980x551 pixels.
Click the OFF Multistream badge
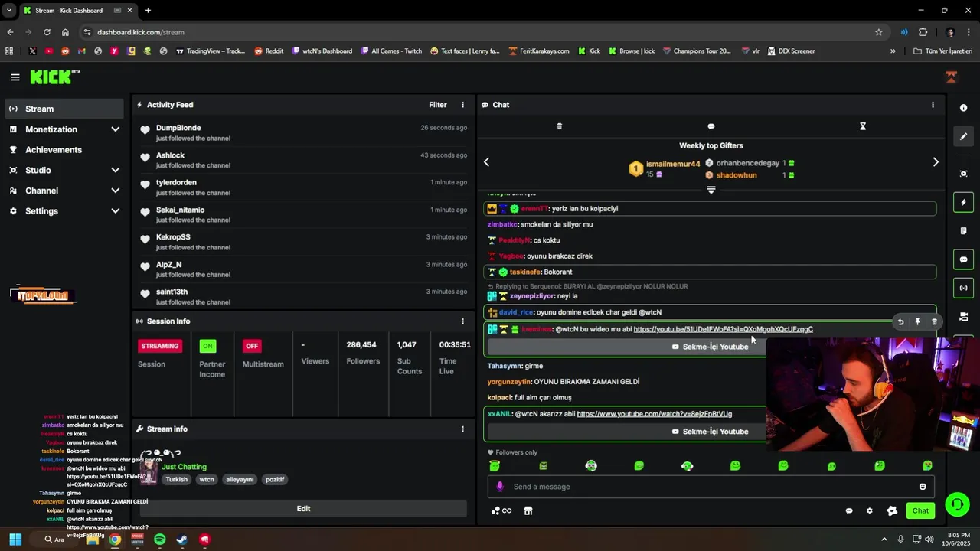click(x=251, y=346)
